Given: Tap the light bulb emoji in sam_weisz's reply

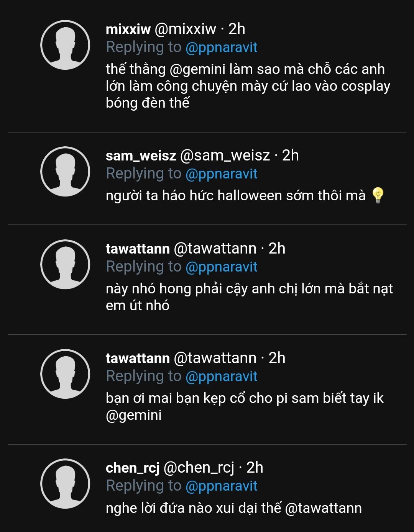Looking at the screenshot, I should click(x=378, y=195).
